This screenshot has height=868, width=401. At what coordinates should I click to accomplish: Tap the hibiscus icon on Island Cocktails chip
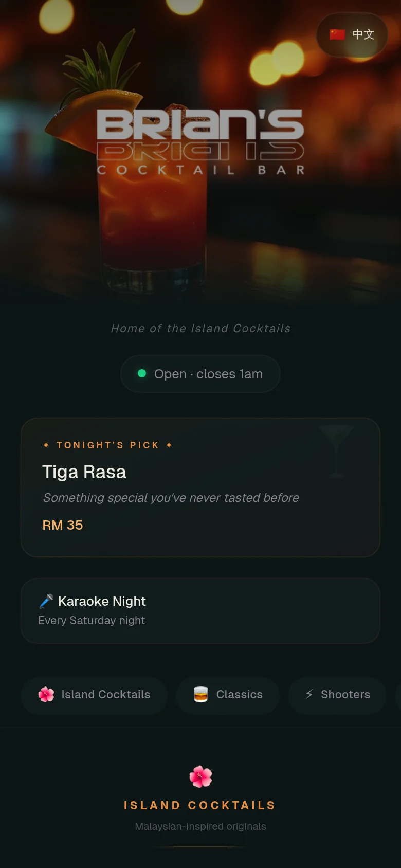[46, 695]
